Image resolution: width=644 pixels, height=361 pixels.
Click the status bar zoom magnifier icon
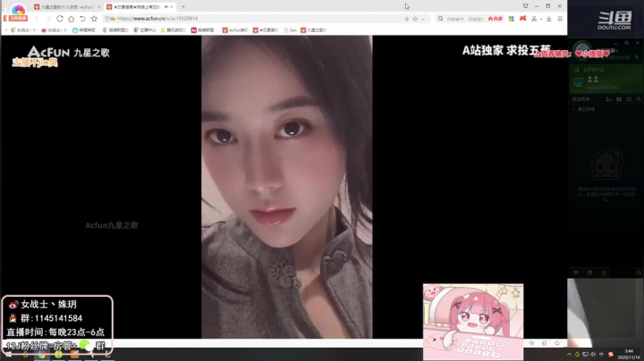pyautogui.click(x=557, y=343)
